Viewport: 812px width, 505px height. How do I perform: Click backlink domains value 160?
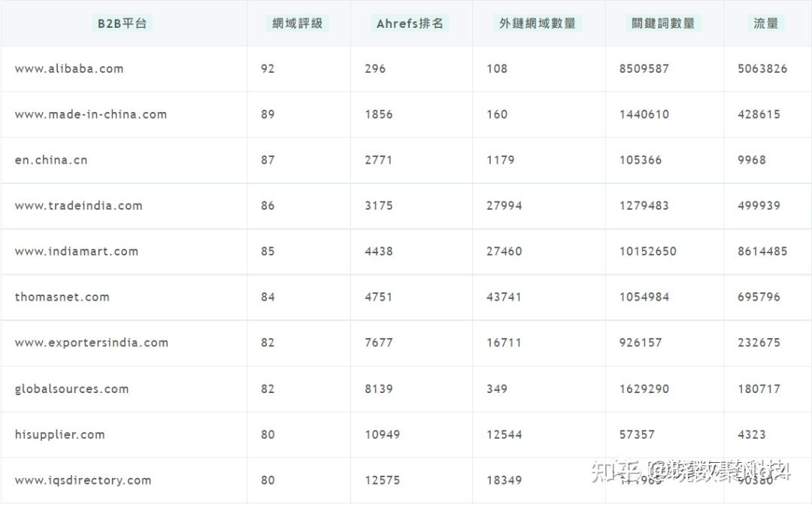click(497, 114)
